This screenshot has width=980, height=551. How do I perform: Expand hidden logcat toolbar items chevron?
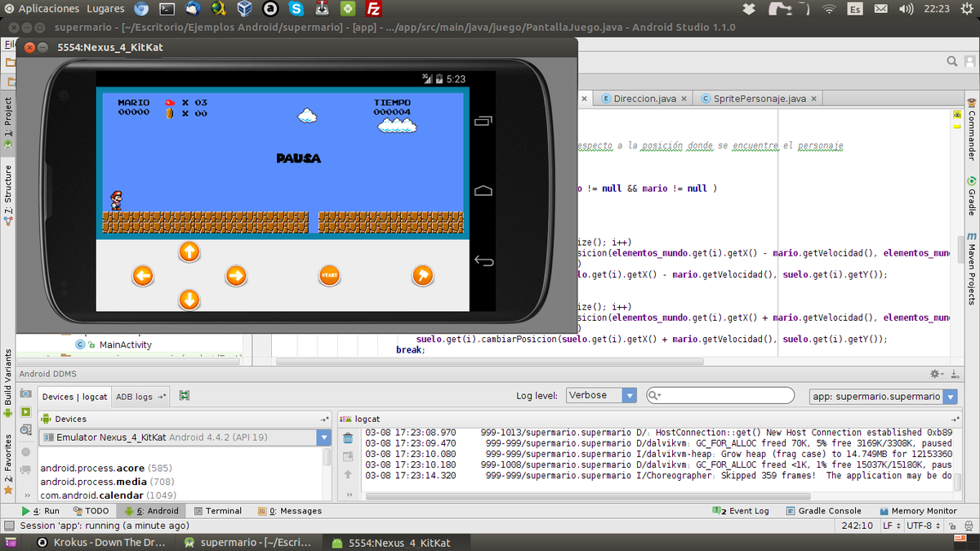point(348,495)
